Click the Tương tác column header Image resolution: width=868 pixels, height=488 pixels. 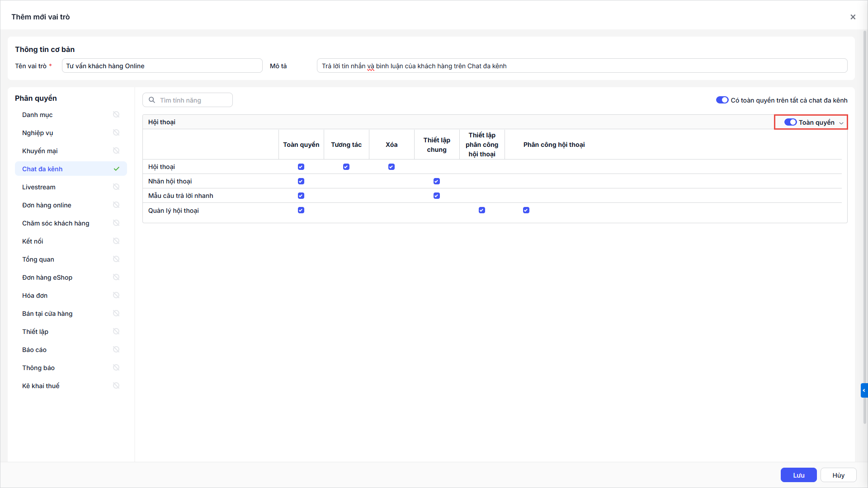346,145
